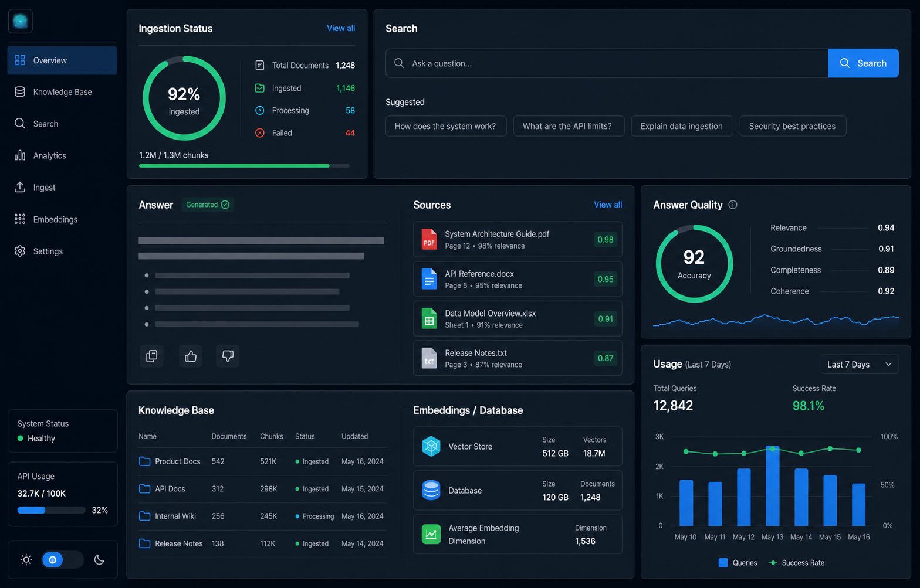Image resolution: width=920 pixels, height=588 pixels.
Task: Open Data Model Overview.xlsx source
Action: [x=517, y=318]
